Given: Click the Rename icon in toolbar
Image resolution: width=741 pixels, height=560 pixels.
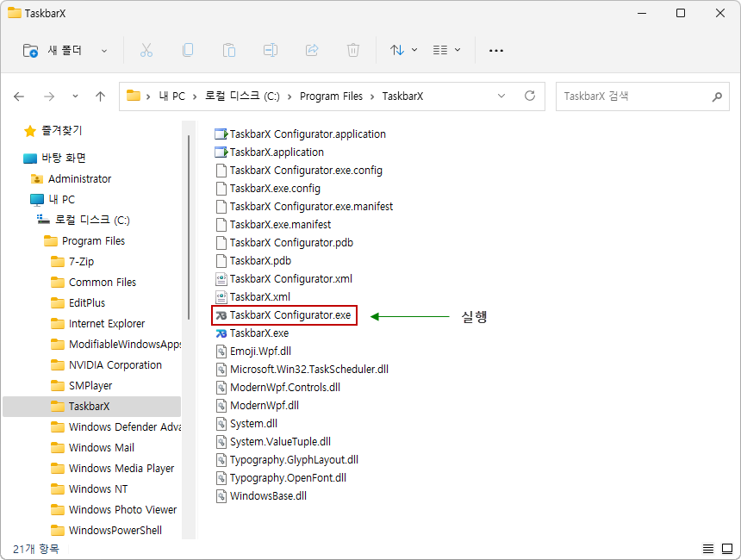Looking at the screenshot, I should (x=271, y=50).
